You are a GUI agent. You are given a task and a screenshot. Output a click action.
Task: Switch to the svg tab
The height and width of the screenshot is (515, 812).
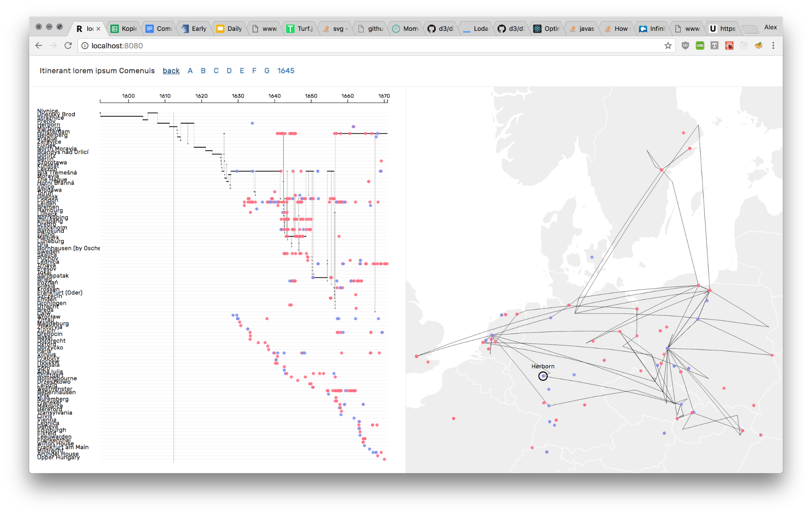336,28
